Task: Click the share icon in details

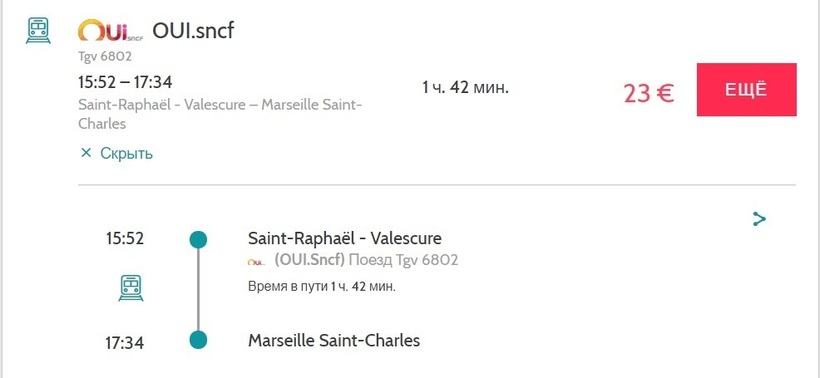Action: tap(759, 219)
